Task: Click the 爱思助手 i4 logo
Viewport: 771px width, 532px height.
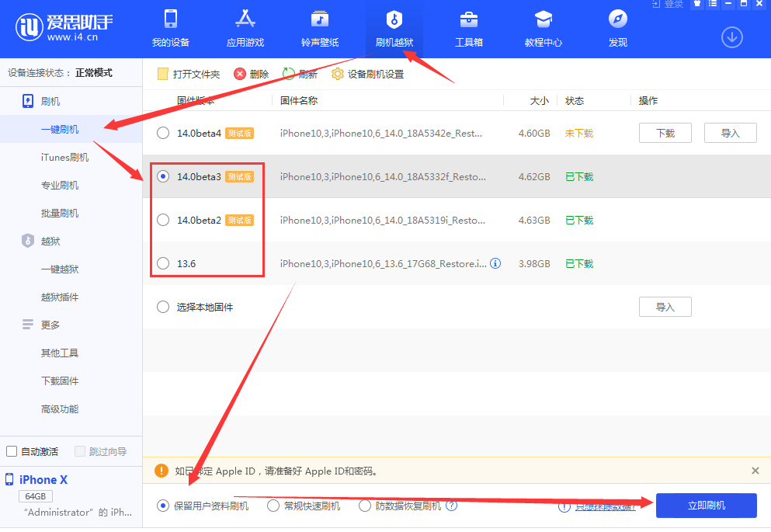Action: coord(64,26)
